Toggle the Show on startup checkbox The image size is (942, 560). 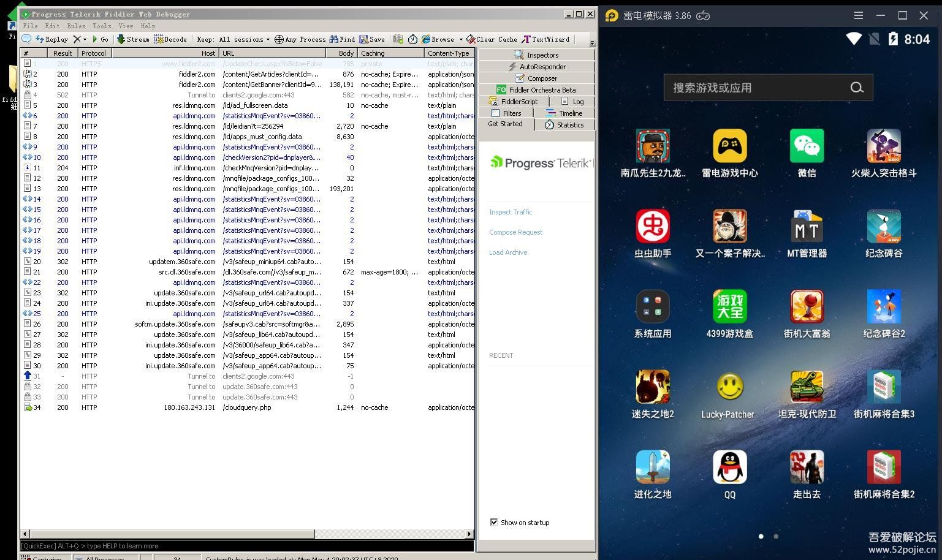click(x=494, y=522)
